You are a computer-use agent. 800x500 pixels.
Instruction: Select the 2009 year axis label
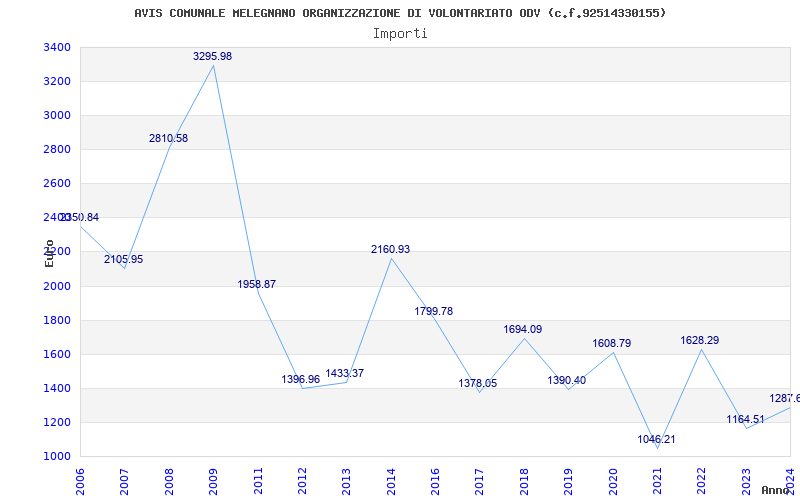click(213, 482)
